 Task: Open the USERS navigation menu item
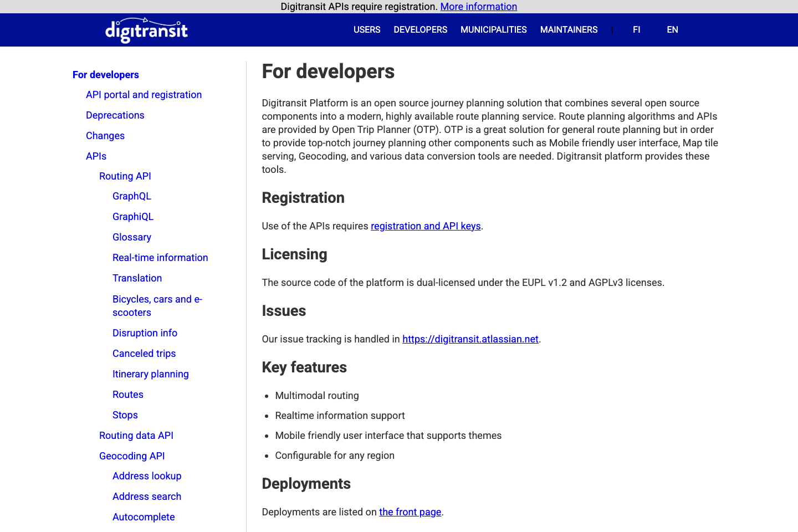click(x=366, y=29)
